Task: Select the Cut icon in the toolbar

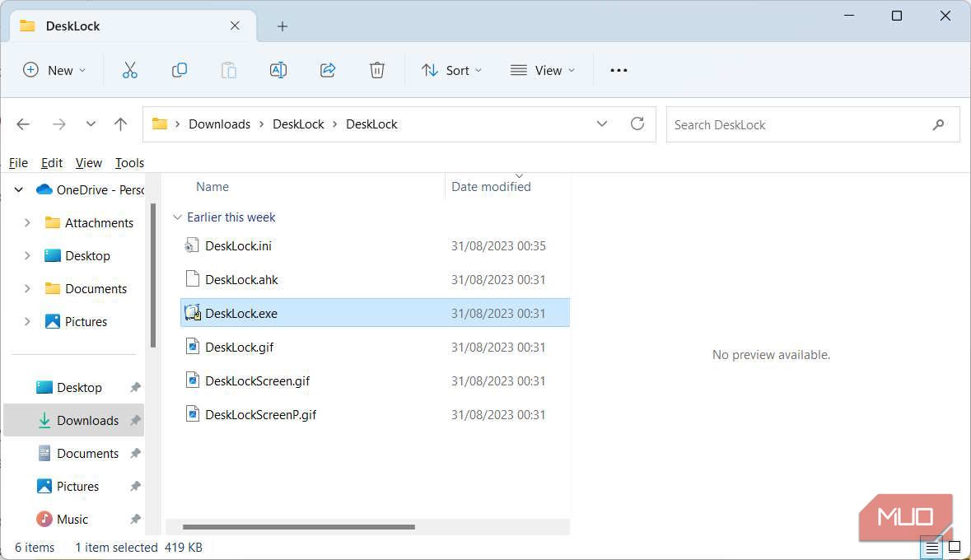Action: tap(129, 70)
